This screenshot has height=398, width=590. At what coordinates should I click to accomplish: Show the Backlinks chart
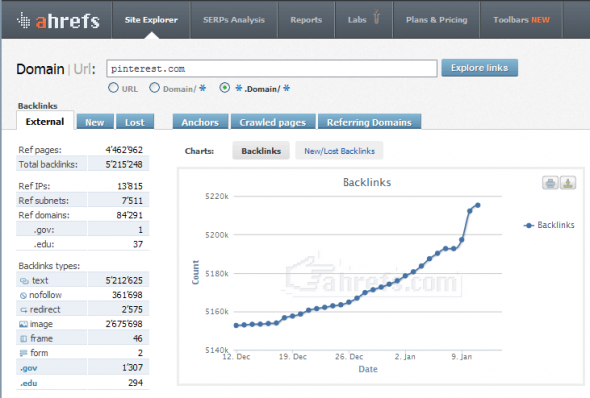[x=261, y=151]
